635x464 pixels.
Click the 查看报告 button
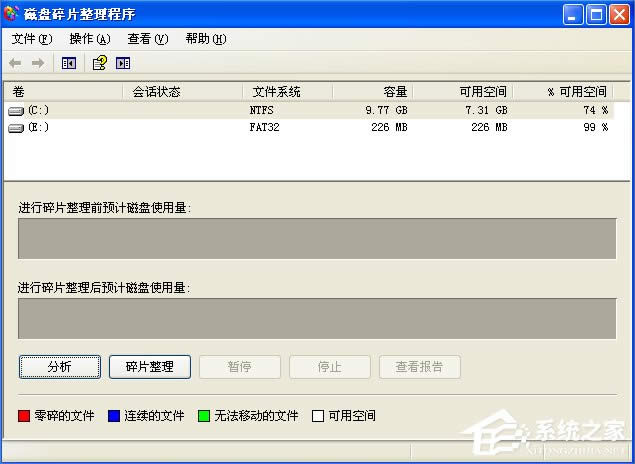[420, 367]
